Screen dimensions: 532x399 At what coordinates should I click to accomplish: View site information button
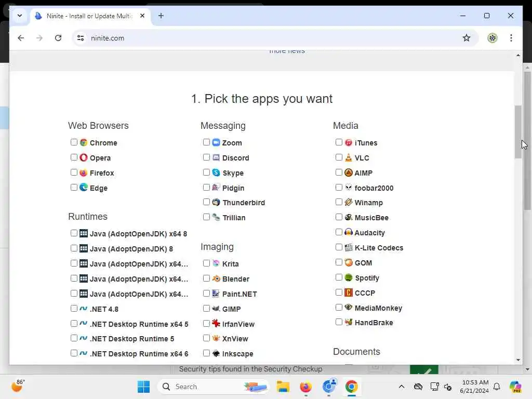coord(81,38)
